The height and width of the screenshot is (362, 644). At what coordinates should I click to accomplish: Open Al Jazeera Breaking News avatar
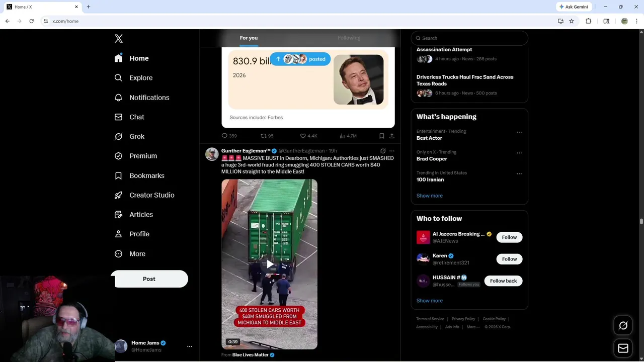pos(423,237)
